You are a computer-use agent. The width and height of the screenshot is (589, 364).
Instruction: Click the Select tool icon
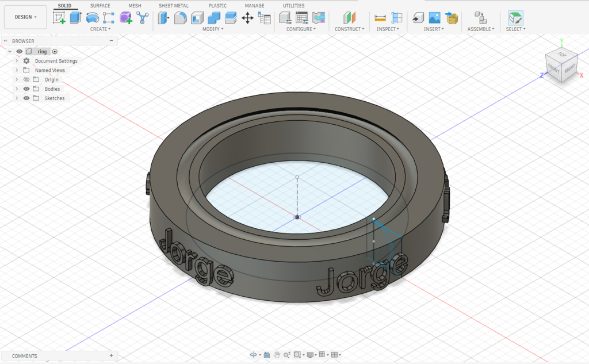tap(516, 18)
